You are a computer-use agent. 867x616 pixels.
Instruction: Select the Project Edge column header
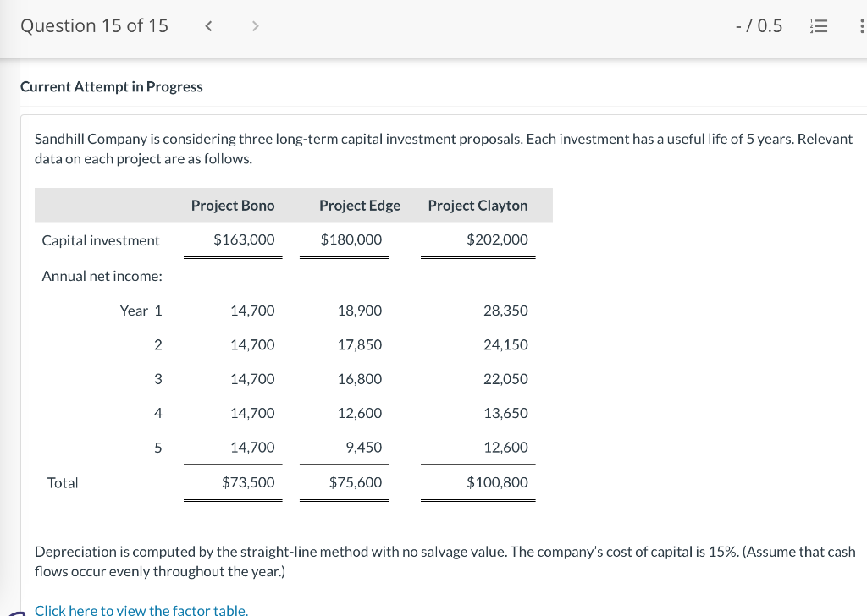click(360, 206)
